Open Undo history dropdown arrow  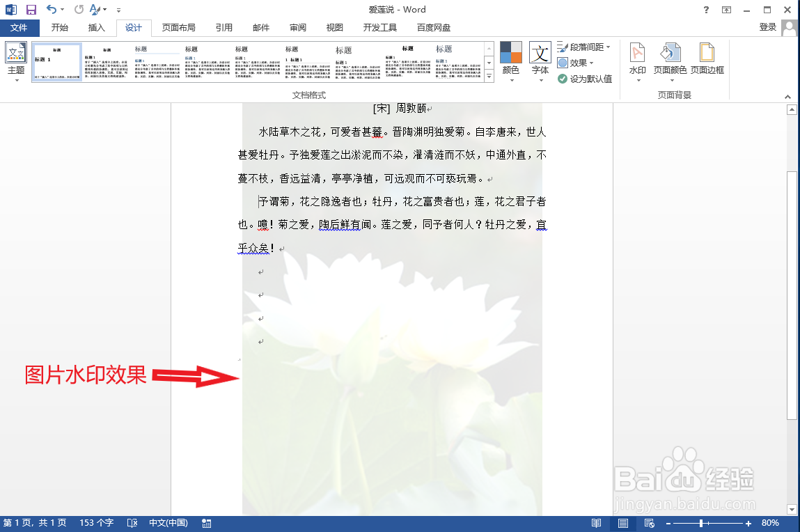(62, 10)
